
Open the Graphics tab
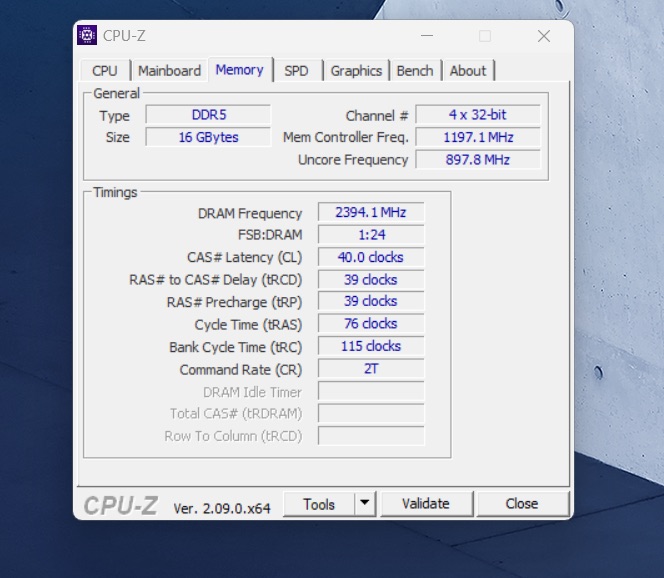coord(356,71)
